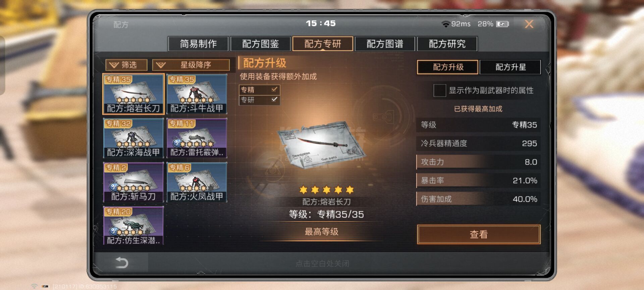
Task: Click the back arrow icon
Action: tap(122, 262)
